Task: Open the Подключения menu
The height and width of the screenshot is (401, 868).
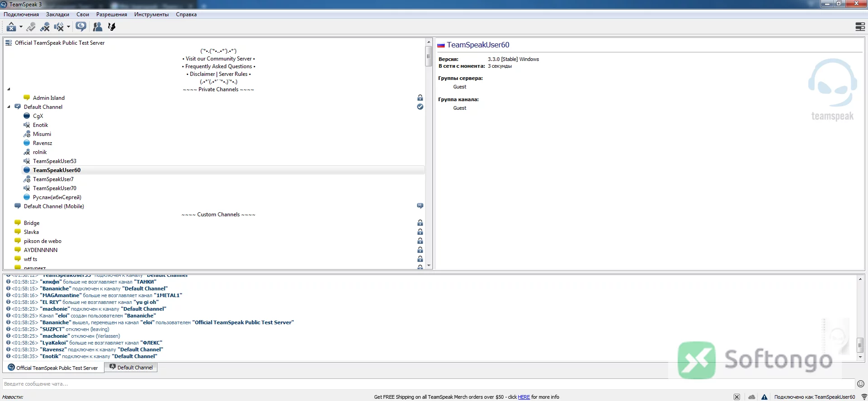Action: click(21, 14)
